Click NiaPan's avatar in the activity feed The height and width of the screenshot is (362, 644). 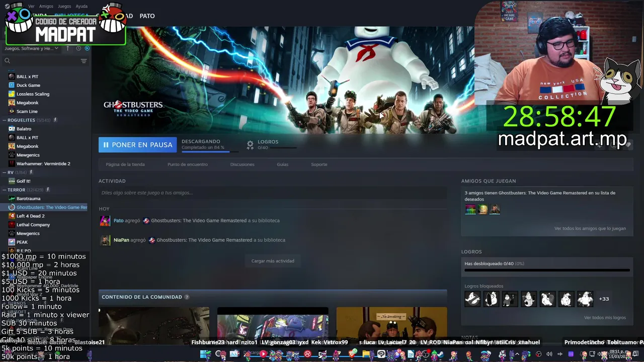tap(105, 240)
